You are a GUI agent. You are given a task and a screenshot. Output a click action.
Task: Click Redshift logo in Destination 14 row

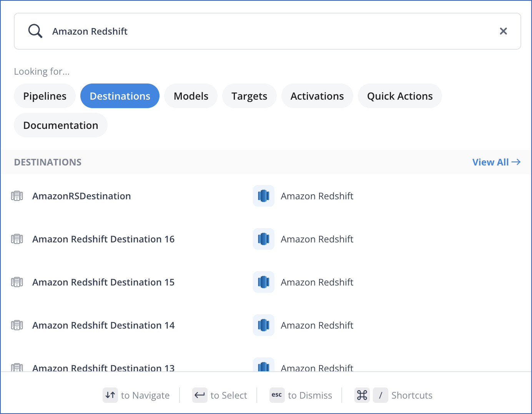264,325
